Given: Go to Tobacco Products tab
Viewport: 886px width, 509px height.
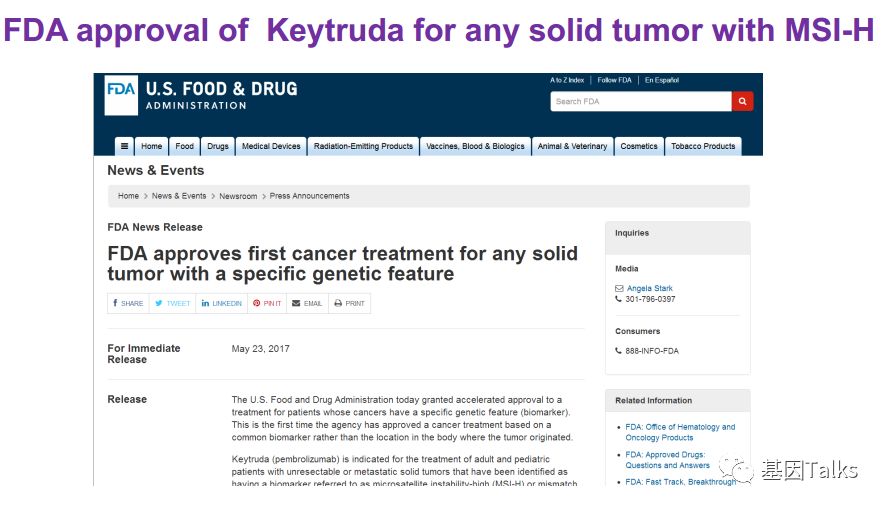Looking at the screenshot, I should coord(703,146).
